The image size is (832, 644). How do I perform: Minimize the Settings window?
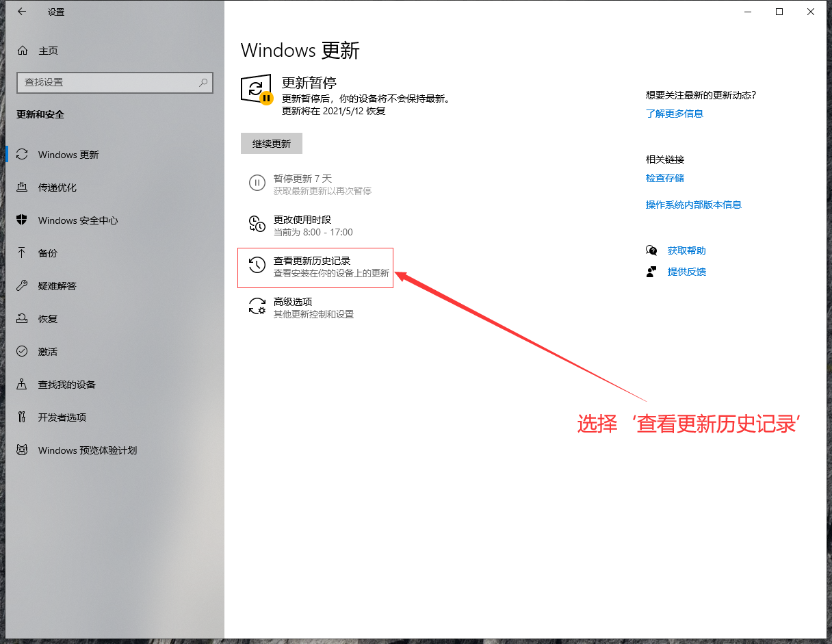point(748,12)
